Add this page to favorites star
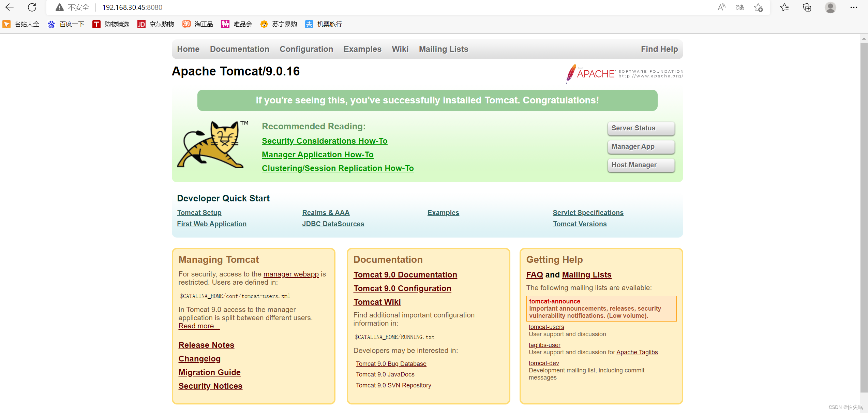 pos(758,7)
